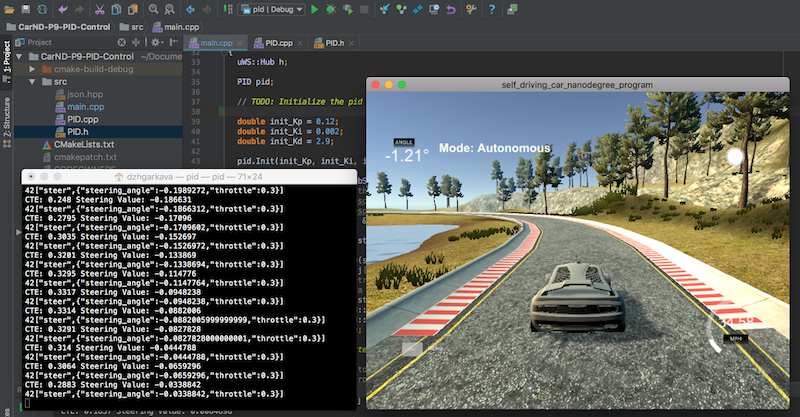Click the 'PID pid;' code line
This screenshot has height=417, width=800.
[x=255, y=82]
